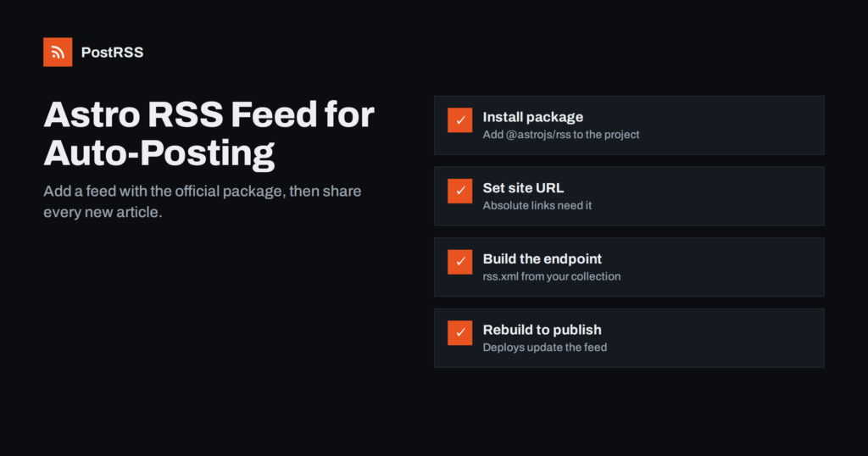The height and width of the screenshot is (456, 868).
Task: Toggle the Rebuild to publish checkbox
Action: [460, 332]
